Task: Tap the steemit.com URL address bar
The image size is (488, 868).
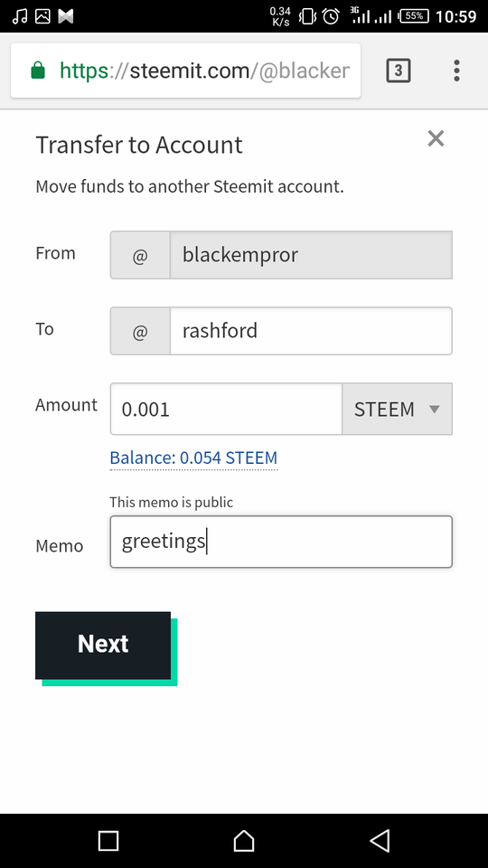Action: (x=185, y=71)
